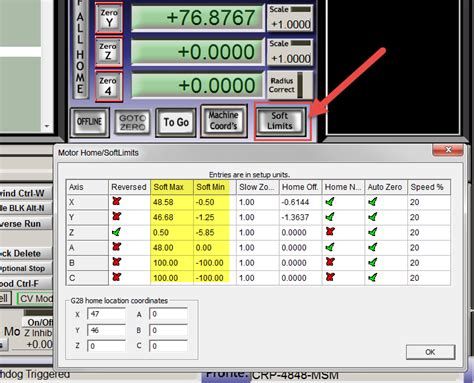
Task: Toggle Auto Zero check for C axis
Action: click(373, 277)
